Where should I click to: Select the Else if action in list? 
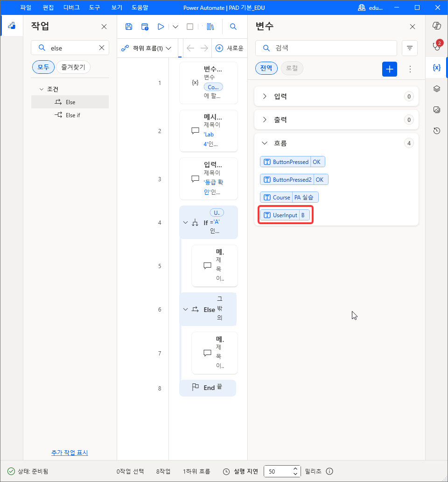[70, 115]
